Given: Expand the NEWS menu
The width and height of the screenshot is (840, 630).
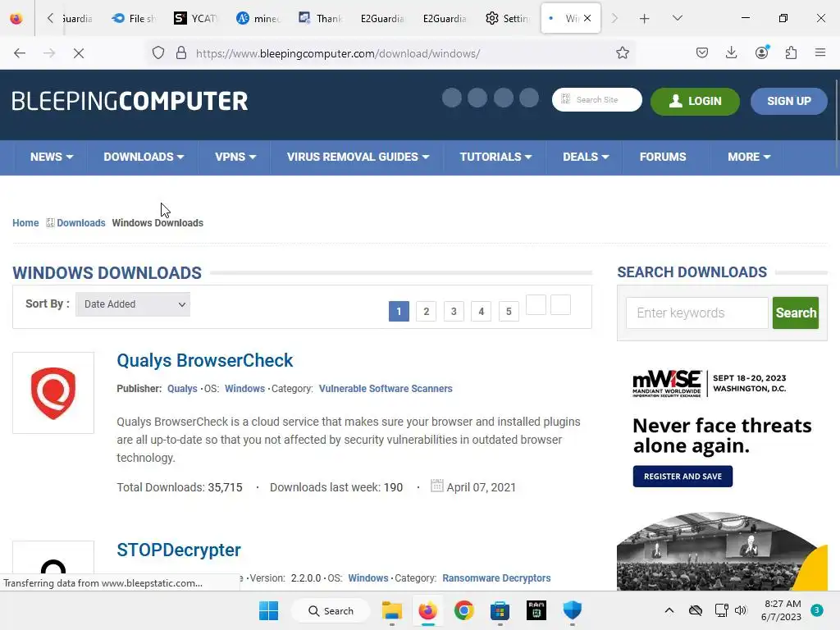Looking at the screenshot, I should pyautogui.click(x=52, y=157).
